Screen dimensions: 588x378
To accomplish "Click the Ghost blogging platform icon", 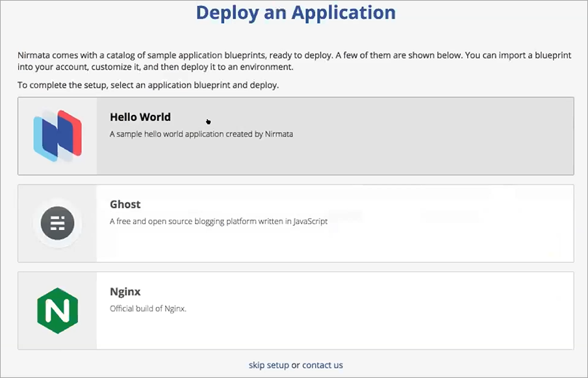I will 57,223.
